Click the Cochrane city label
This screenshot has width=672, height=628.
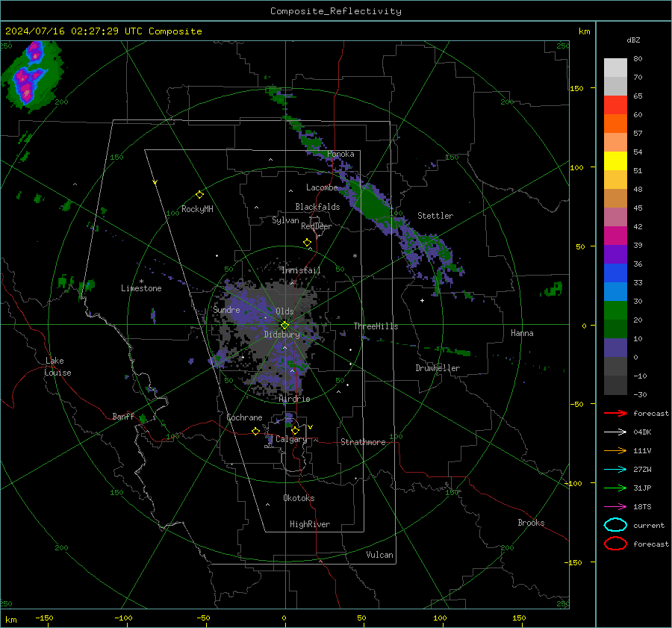click(244, 417)
